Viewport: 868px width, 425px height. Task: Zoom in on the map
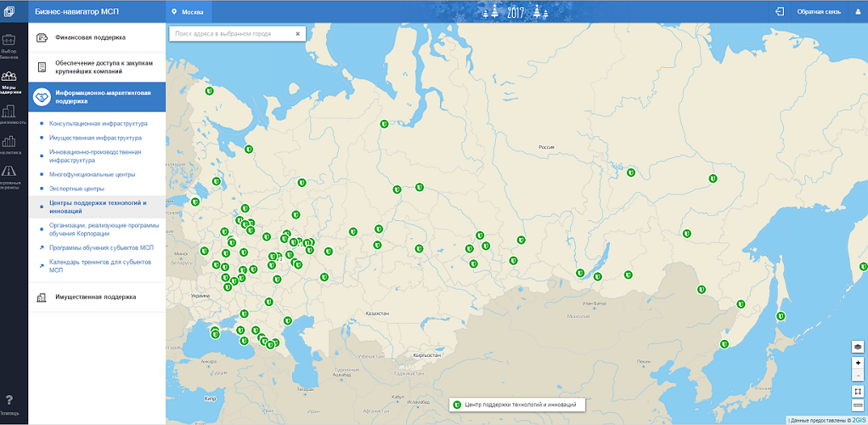(x=857, y=363)
